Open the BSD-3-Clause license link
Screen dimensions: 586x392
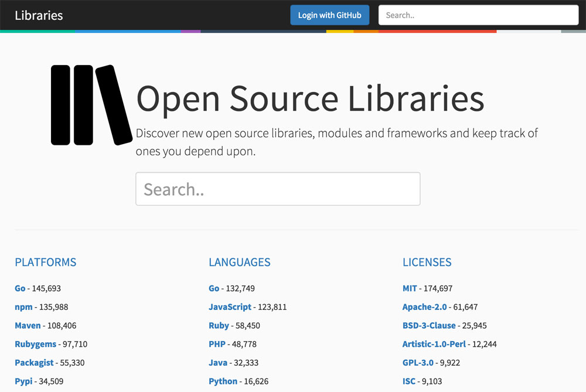pyautogui.click(x=429, y=325)
